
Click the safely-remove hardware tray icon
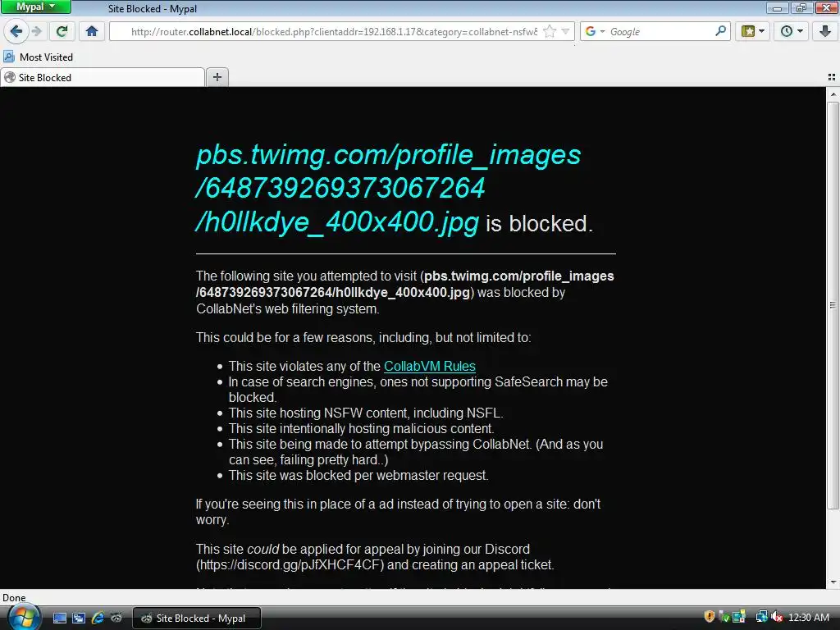(725, 618)
